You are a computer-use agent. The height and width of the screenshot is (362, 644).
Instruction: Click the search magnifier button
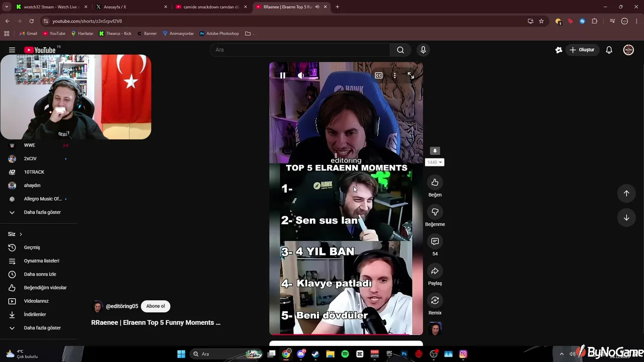pyautogui.click(x=400, y=50)
